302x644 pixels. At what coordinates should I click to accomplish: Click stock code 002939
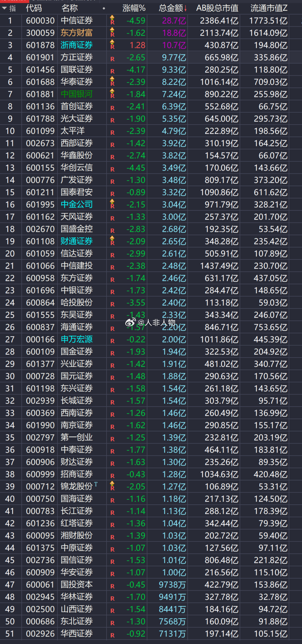coord(40,401)
